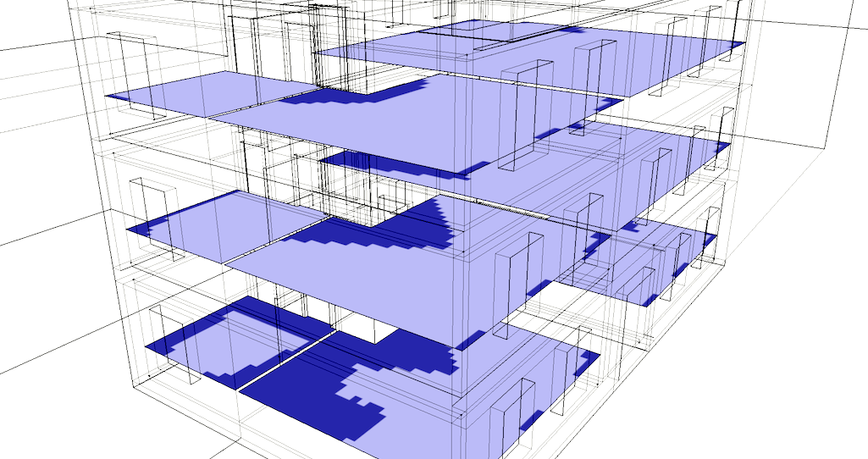Screen dimensions: 868x459
Task: Click the large central top-floor plane
Action: [415, 124]
